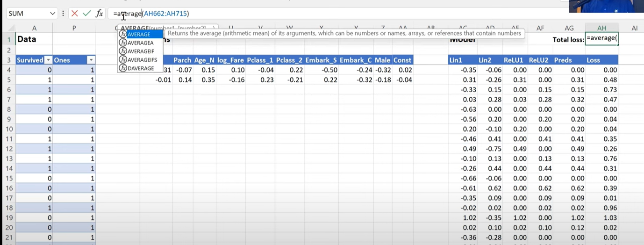Viewport: 644px width, 245px height.
Task: Click the fx icon beside AVERAGEIF suggestion
Action: pyautogui.click(x=123, y=51)
